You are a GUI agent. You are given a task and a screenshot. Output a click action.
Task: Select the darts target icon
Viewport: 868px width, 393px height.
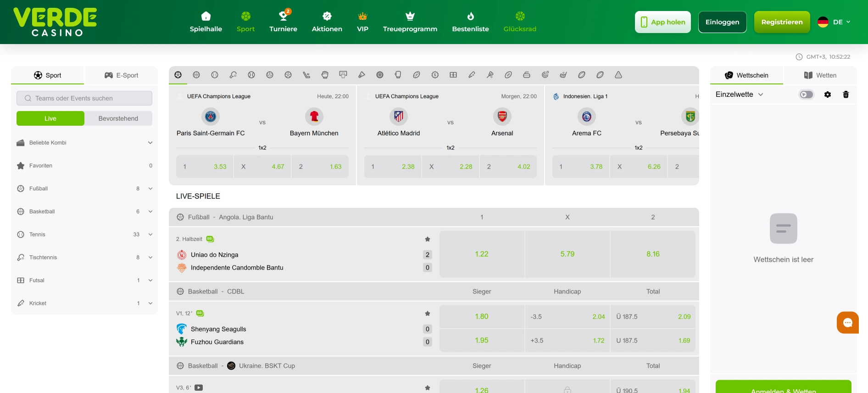[x=545, y=75]
